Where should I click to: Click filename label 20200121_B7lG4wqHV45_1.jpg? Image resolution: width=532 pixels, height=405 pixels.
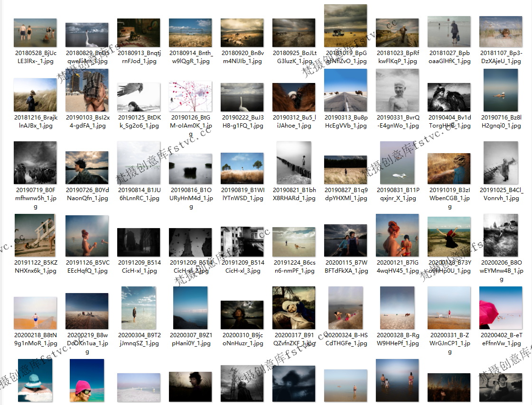398,267
